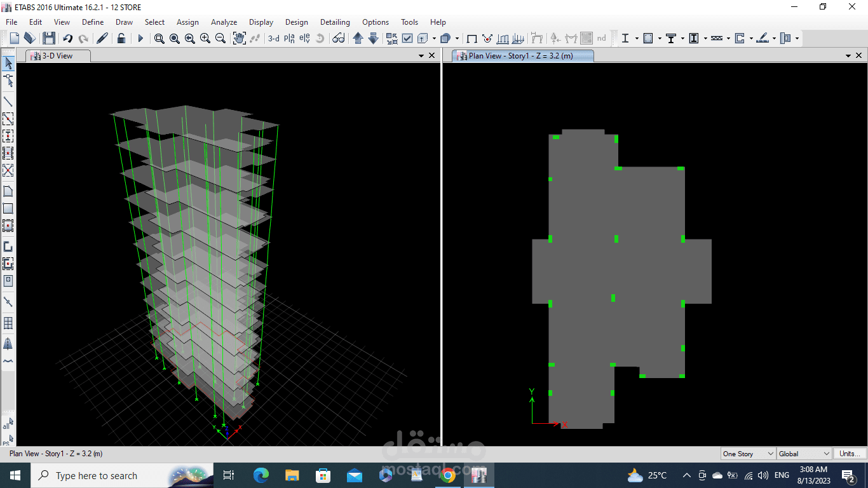Screen dimensions: 868x488
Task: Select Quick Draw Columns tool in sidebar
Action: point(8,136)
